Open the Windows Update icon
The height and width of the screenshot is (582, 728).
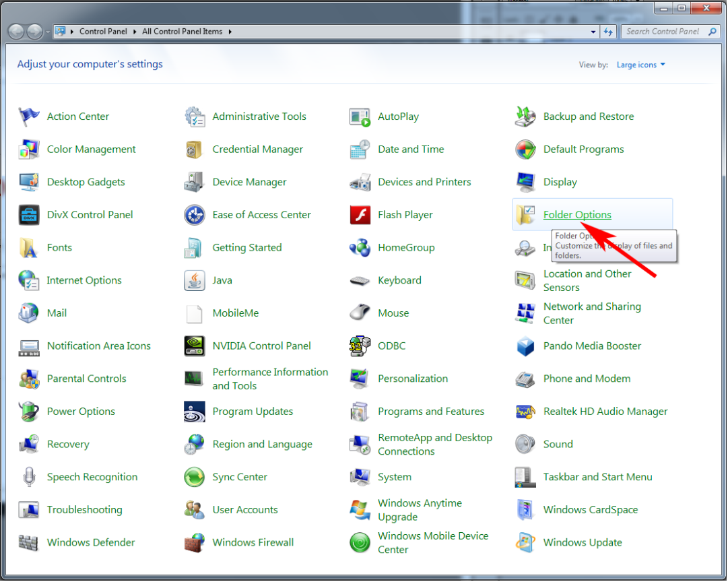pos(525,543)
